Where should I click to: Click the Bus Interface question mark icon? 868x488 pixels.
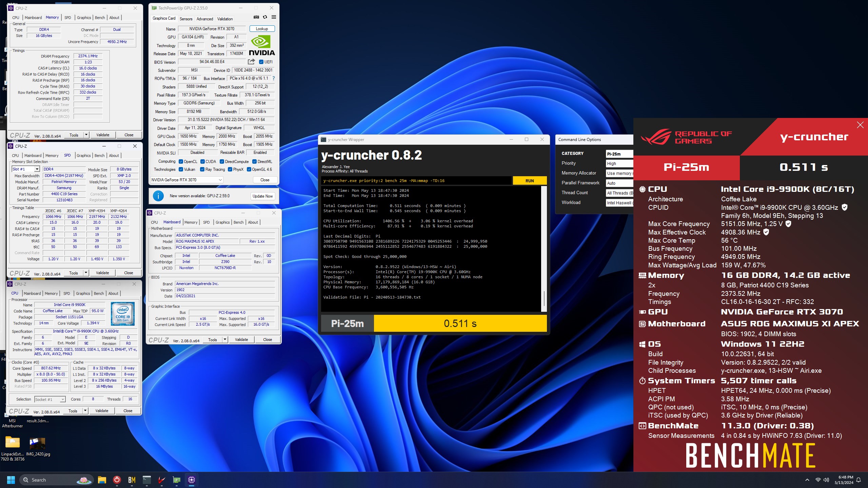tap(273, 78)
